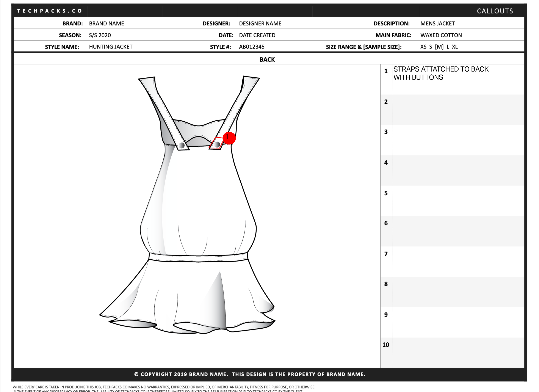
Task: Click the HUNTING JACKET style name
Action: [x=111, y=47]
